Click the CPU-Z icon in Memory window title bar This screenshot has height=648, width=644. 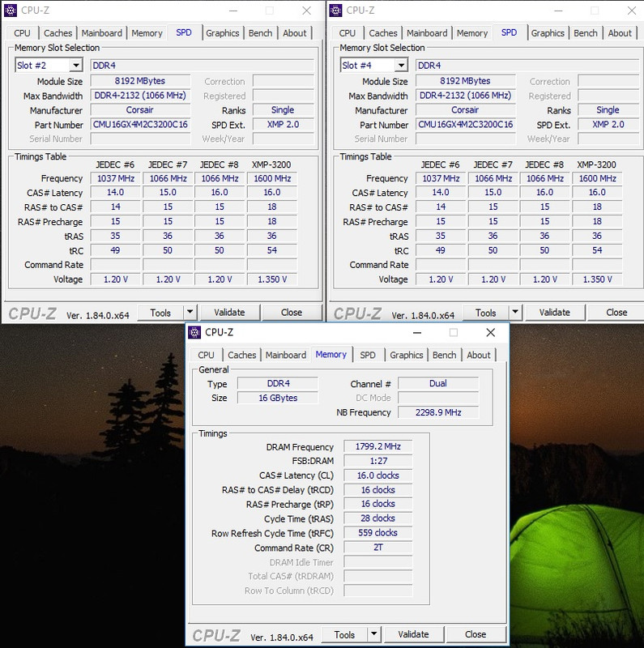pyautogui.click(x=194, y=332)
